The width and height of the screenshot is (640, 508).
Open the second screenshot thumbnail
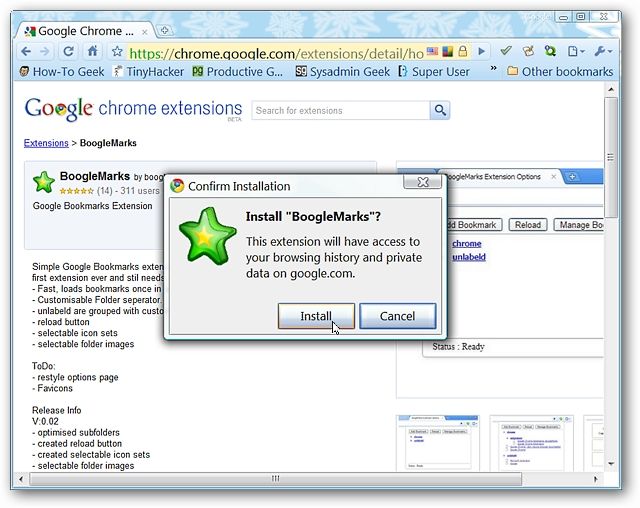(x=531, y=444)
